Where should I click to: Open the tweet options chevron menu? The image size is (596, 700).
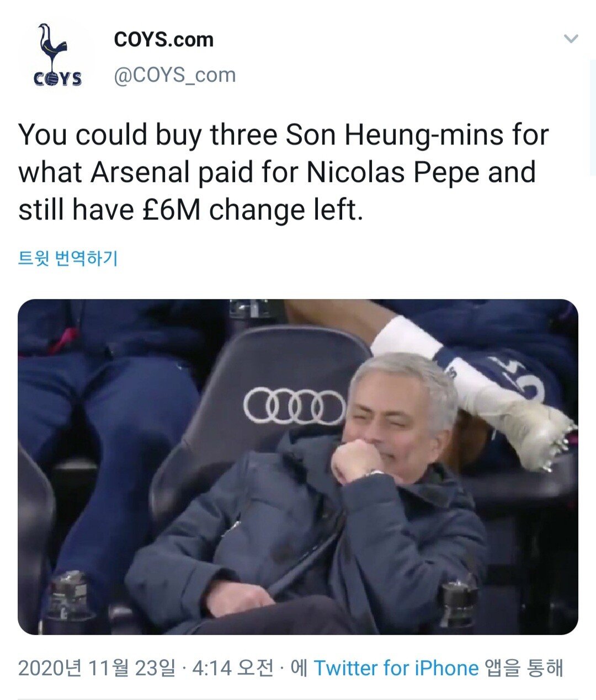571,39
